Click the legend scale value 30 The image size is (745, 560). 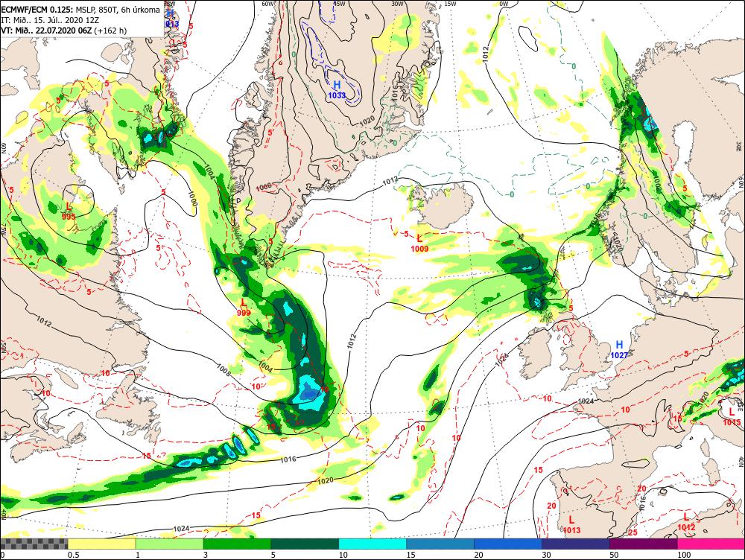click(x=547, y=555)
